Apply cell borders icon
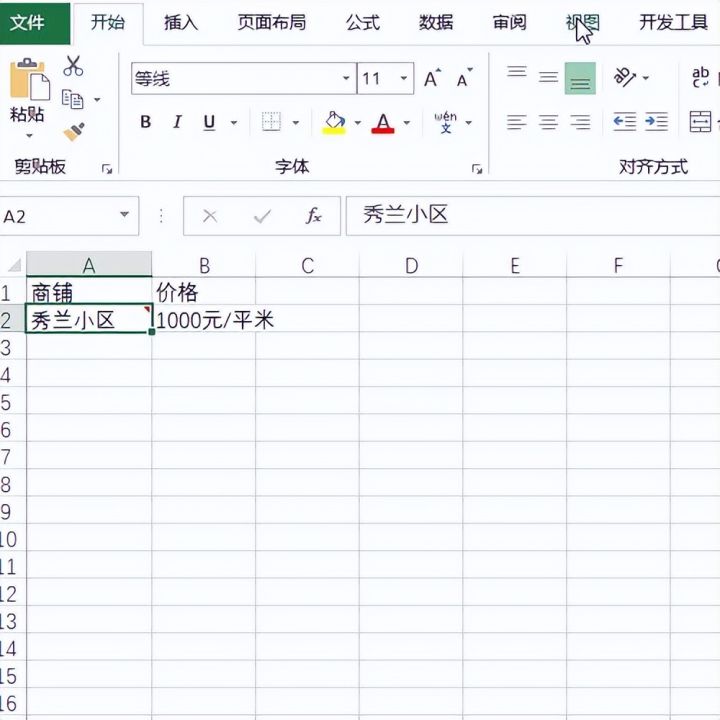 click(271, 122)
